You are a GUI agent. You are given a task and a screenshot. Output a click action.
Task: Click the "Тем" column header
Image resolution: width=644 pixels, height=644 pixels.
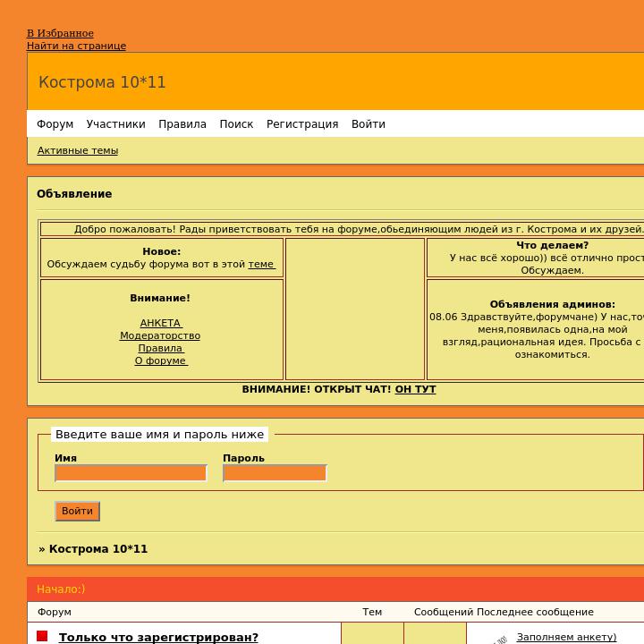[x=372, y=612]
